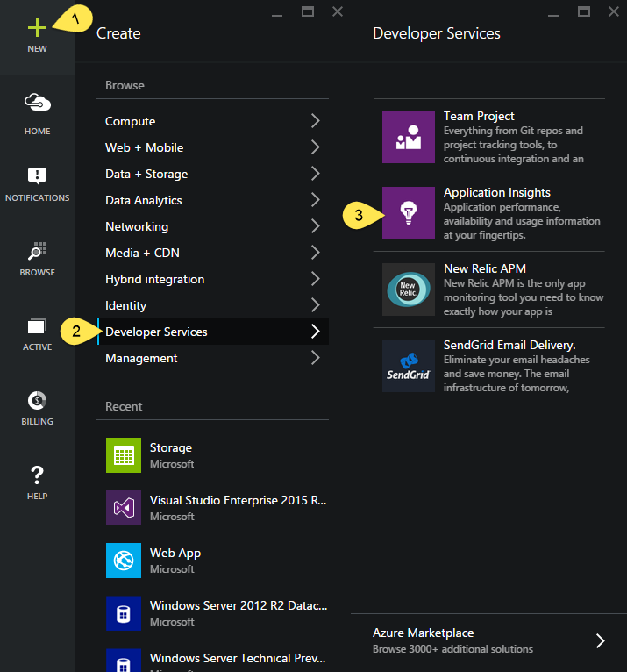Select the Application Insights lightbulb icon
627x672 pixels.
pos(409,213)
